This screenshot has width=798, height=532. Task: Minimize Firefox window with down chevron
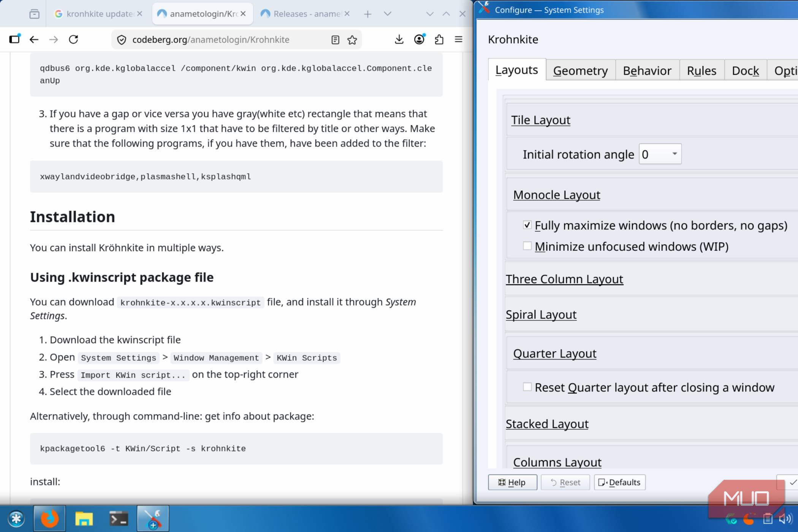[x=430, y=14]
